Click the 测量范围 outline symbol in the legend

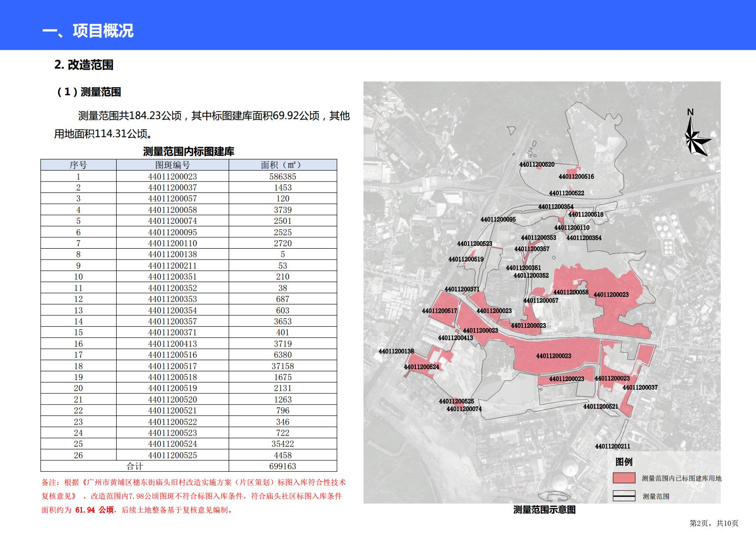624,496
